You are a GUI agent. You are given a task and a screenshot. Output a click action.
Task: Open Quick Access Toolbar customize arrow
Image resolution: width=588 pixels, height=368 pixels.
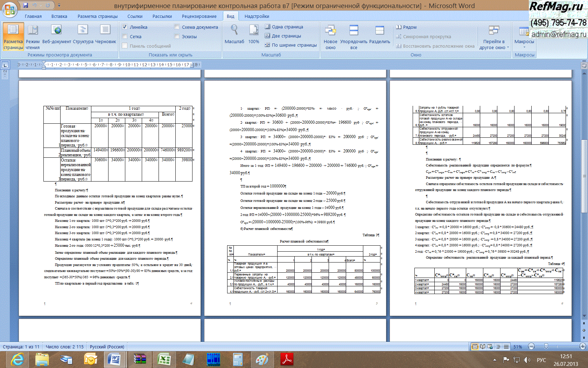pos(59,6)
